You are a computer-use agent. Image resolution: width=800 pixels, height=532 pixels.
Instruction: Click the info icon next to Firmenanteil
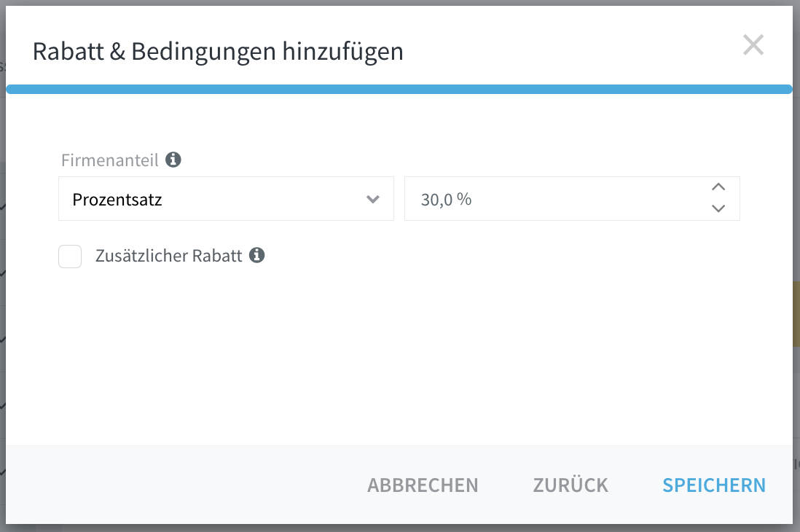[x=173, y=160]
